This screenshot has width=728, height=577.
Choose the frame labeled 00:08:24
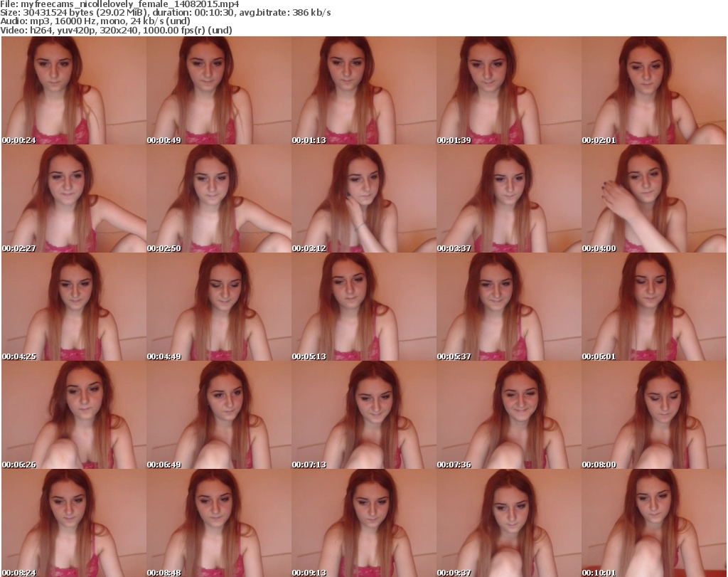point(74,523)
